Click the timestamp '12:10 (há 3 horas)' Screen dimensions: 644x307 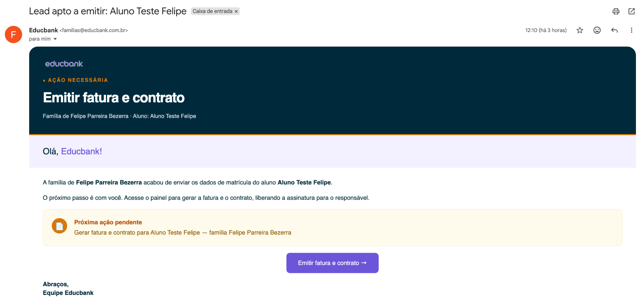(546, 30)
